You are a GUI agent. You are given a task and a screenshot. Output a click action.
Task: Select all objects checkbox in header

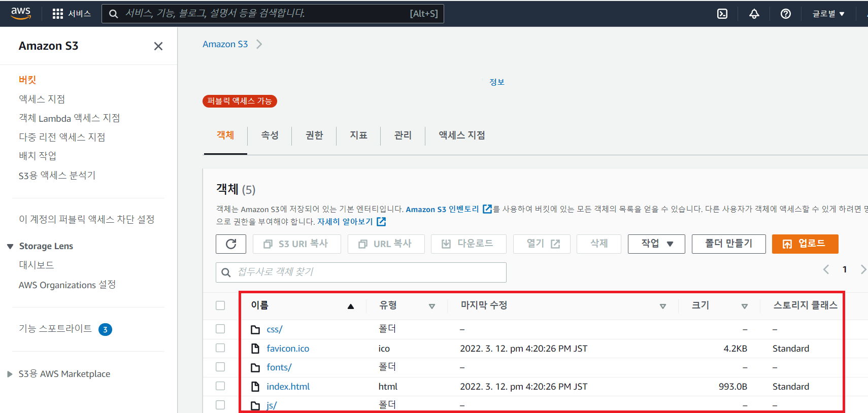click(x=220, y=305)
